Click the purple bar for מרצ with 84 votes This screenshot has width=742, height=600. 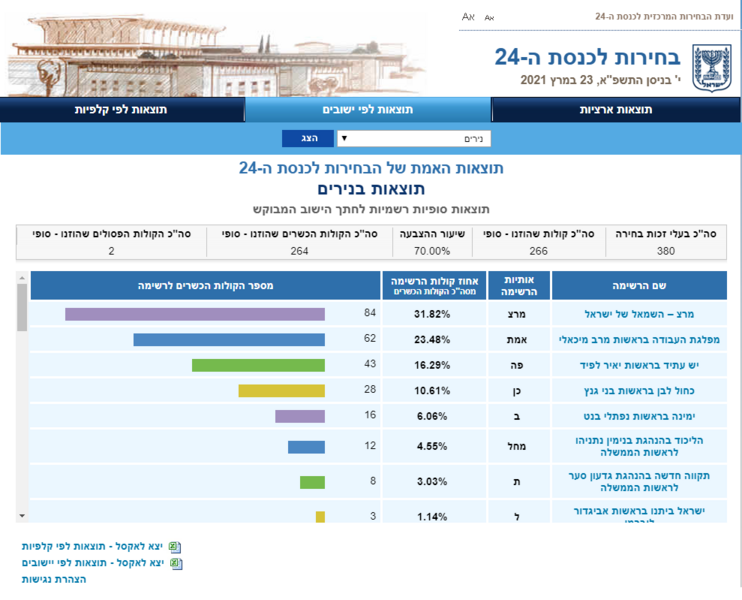tap(195, 314)
